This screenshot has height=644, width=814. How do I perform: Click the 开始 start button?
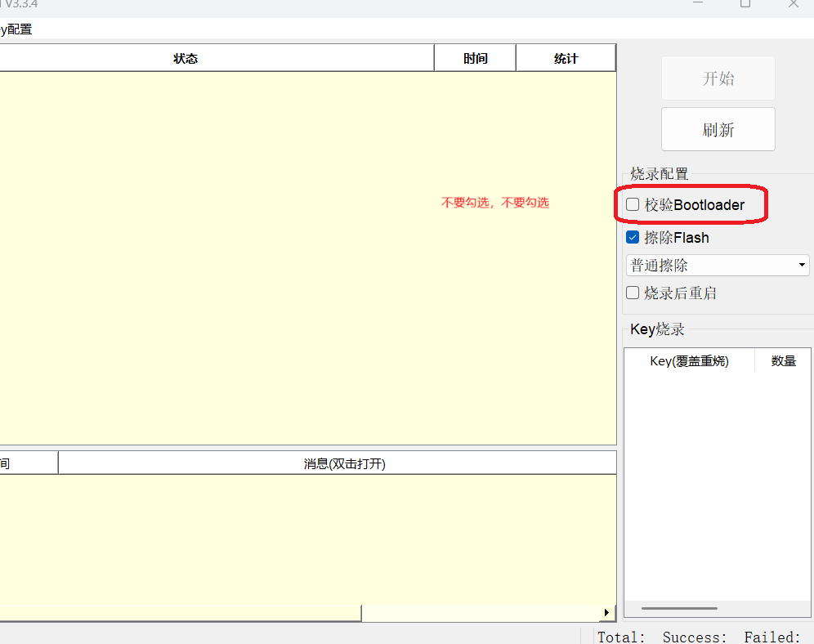(718, 78)
